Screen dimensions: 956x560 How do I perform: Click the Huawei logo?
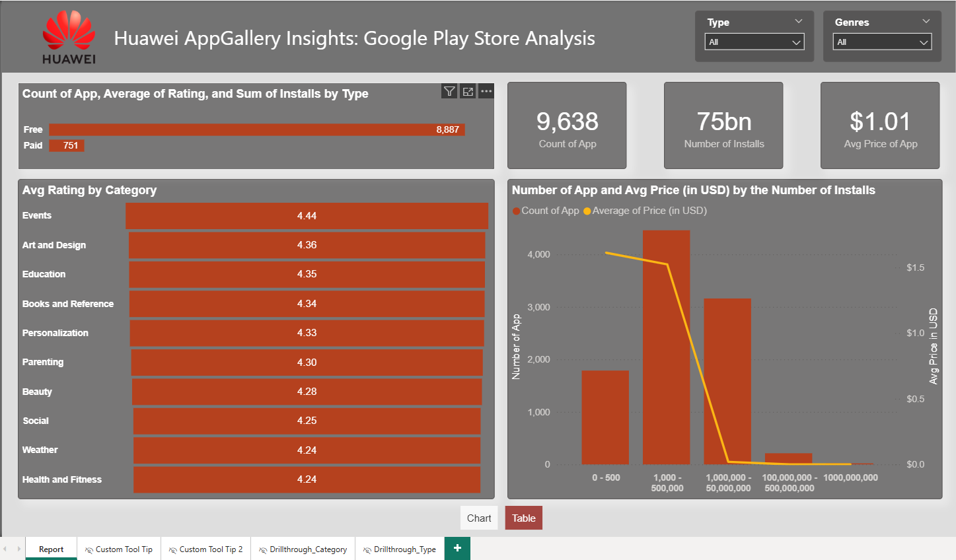[x=69, y=38]
